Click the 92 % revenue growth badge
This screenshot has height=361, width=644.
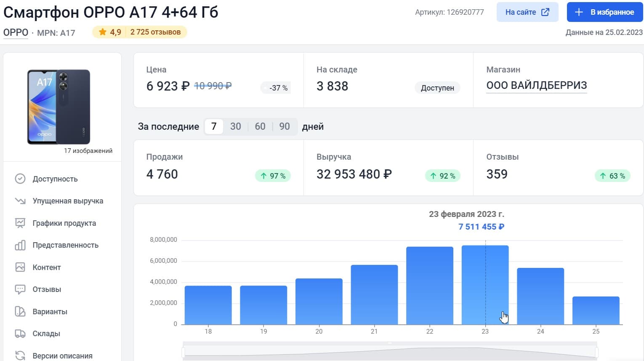coord(443,176)
